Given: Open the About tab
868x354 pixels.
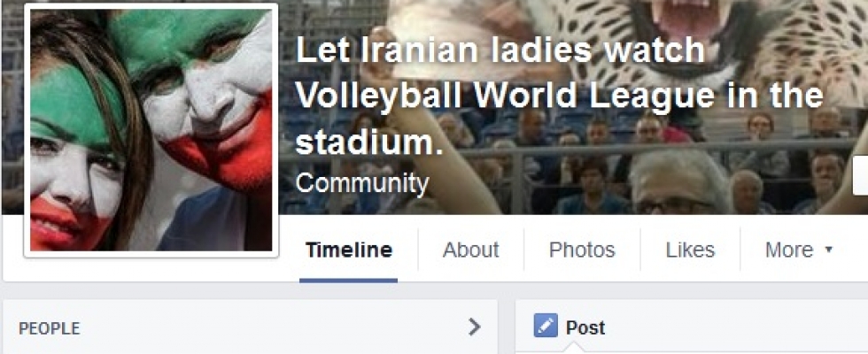Looking at the screenshot, I should pos(471,250).
